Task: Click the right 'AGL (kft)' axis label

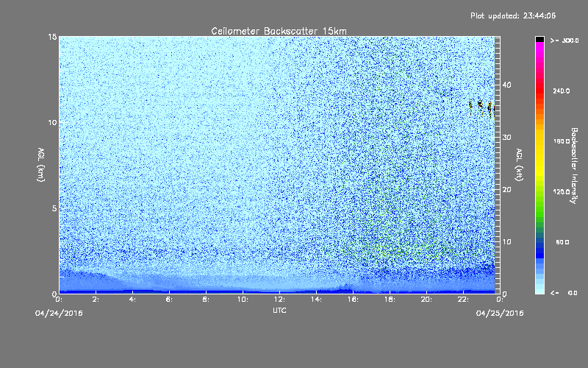Action: [x=519, y=165]
